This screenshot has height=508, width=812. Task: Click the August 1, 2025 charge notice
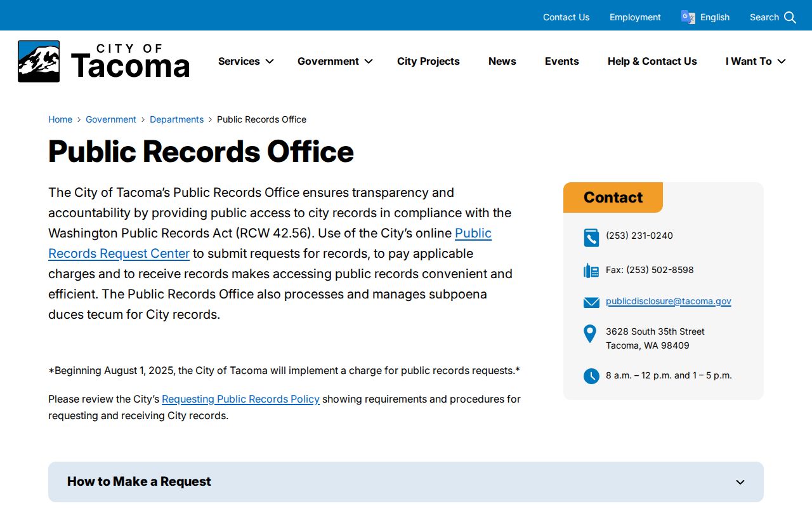(x=284, y=370)
